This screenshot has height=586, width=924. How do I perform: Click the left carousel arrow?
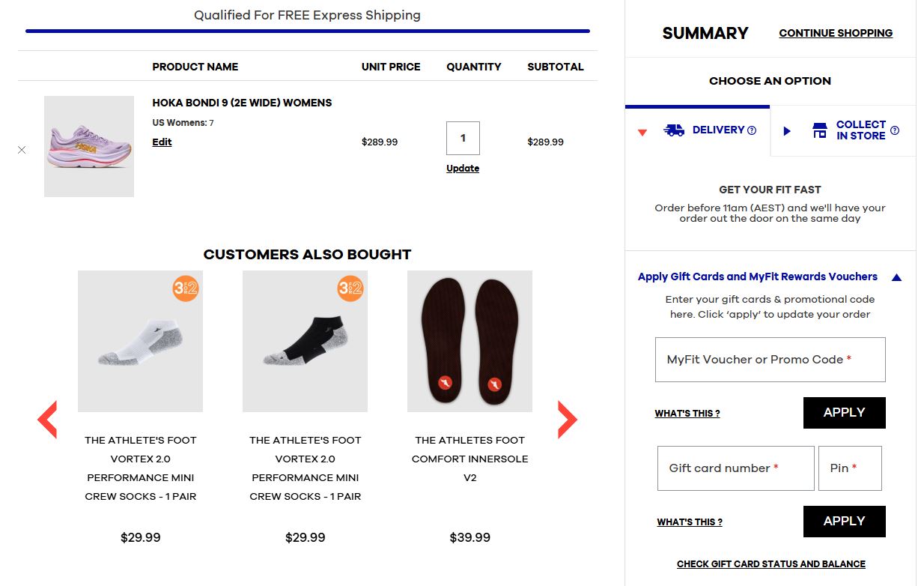coord(46,419)
